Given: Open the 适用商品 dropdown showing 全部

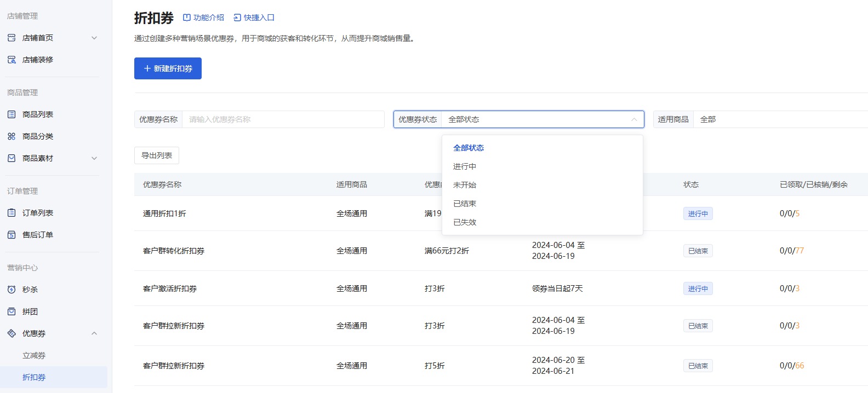Looking at the screenshot, I should coord(781,119).
